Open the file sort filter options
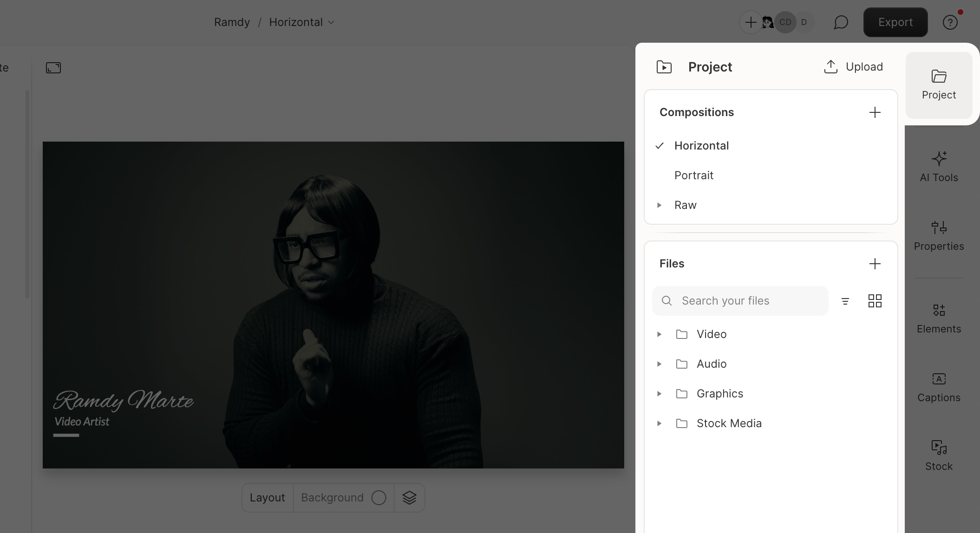 click(845, 301)
